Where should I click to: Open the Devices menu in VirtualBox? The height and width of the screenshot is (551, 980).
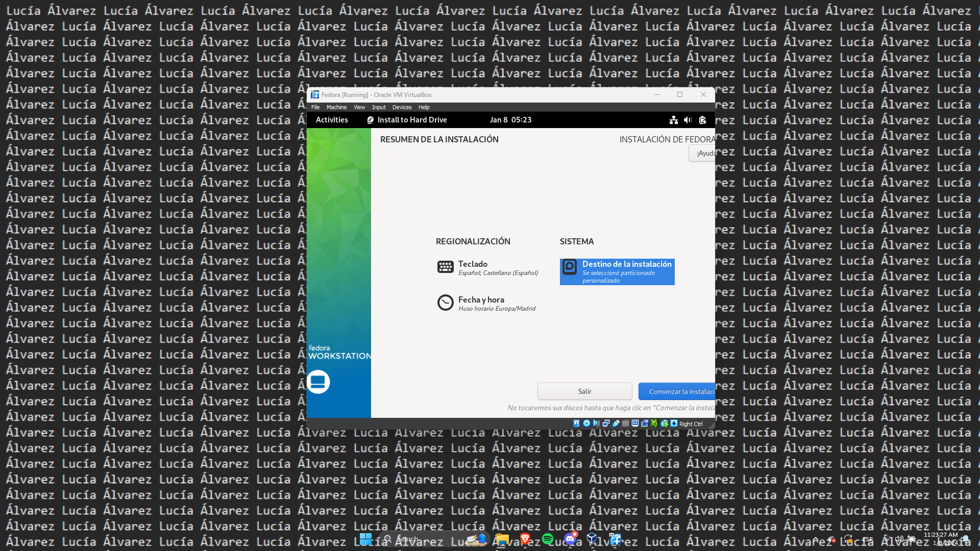coord(402,107)
